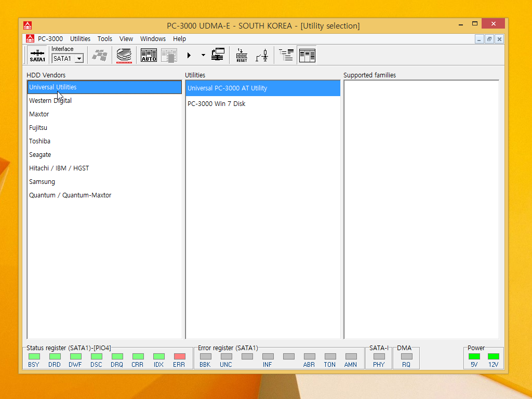Screen dimensions: 532x399
Task: Click the three-column panel view icon
Action: 307,55
